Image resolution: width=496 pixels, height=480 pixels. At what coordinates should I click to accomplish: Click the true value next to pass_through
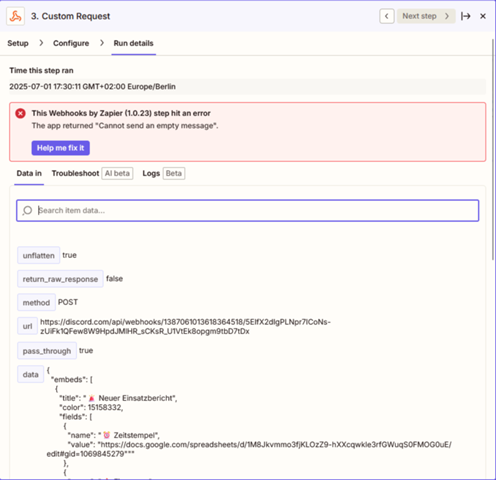[x=86, y=350]
